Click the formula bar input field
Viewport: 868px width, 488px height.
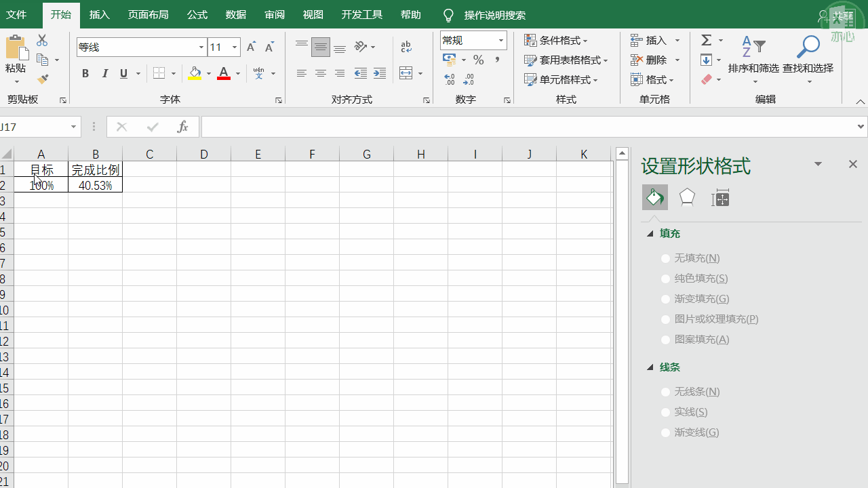tap(529, 127)
